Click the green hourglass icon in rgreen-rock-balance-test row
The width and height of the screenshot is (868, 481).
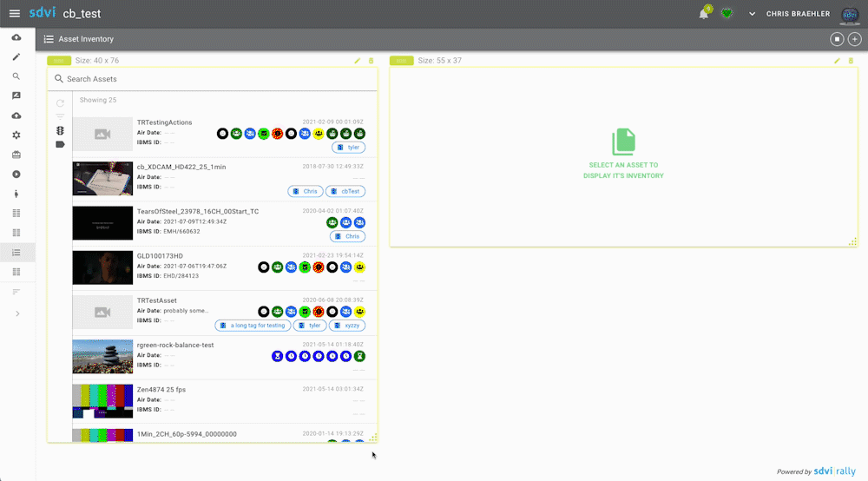(360, 357)
